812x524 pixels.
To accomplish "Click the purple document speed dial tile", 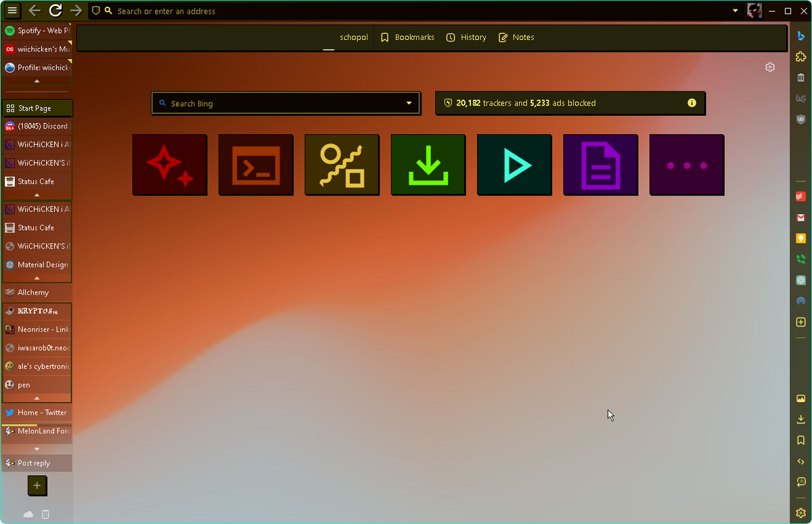I will [600, 165].
